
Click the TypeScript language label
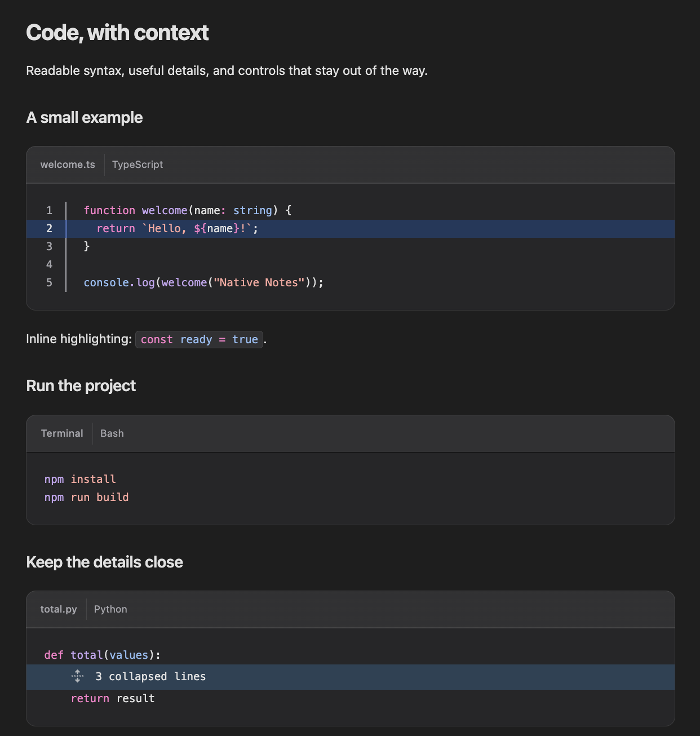[x=138, y=165]
